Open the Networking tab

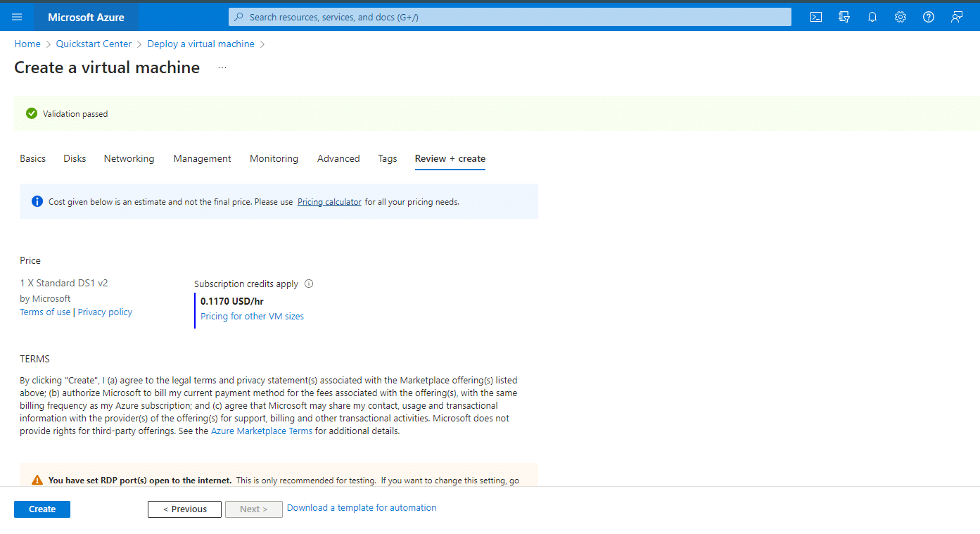click(x=129, y=158)
